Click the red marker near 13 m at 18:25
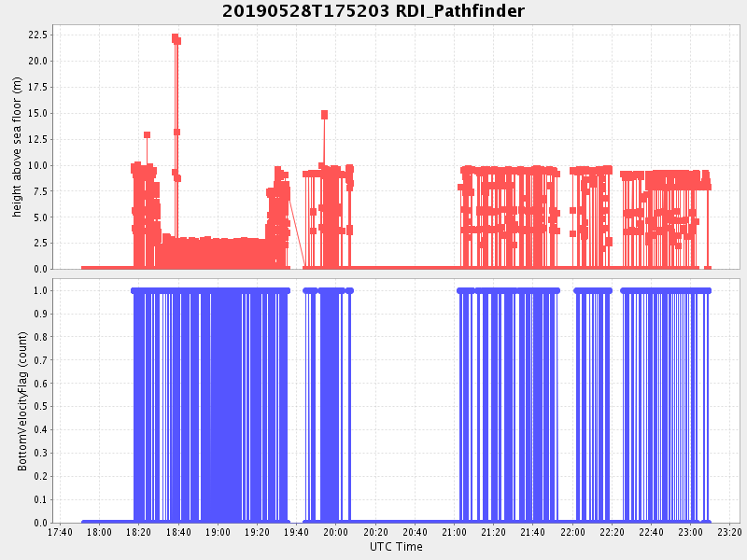747x560 pixels. [147, 135]
